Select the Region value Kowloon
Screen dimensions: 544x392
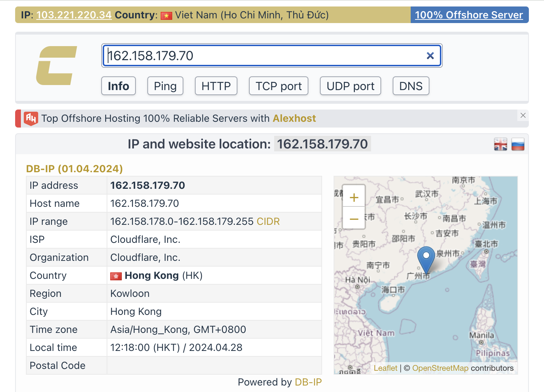pos(130,293)
